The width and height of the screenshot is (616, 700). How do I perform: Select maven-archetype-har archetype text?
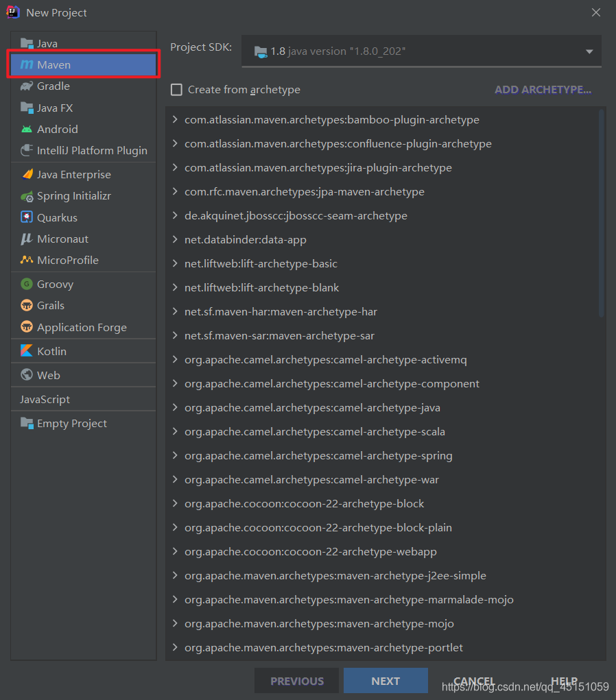(281, 312)
